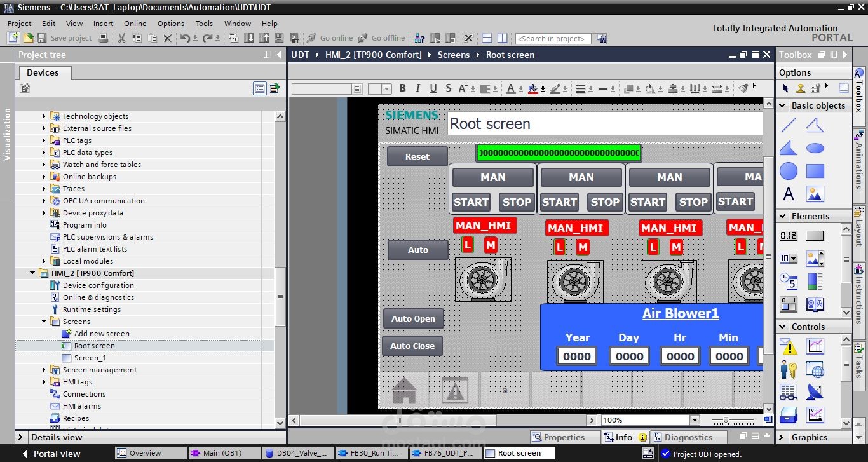Open the Options menu
The height and width of the screenshot is (462, 868).
[171, 24]
